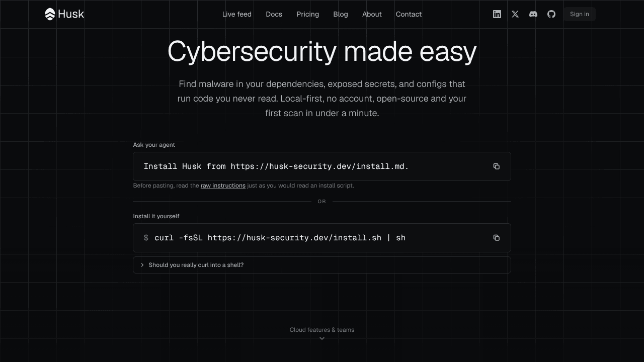Open the Live feed page

[x=237, y=14]
